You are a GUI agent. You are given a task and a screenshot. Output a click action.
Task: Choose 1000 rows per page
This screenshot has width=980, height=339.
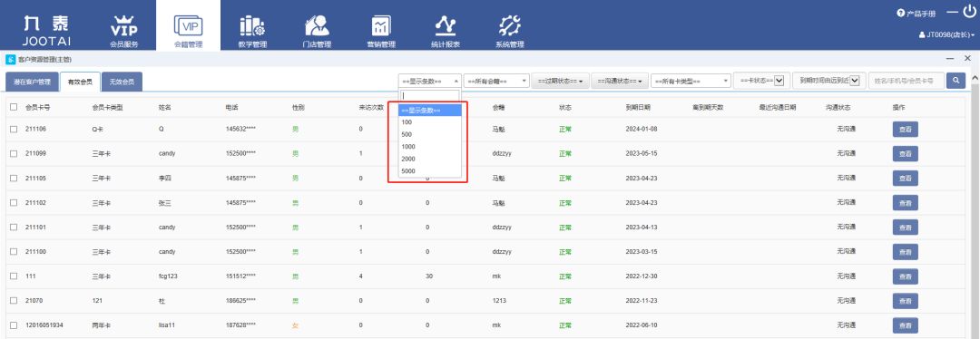[430, 147]
